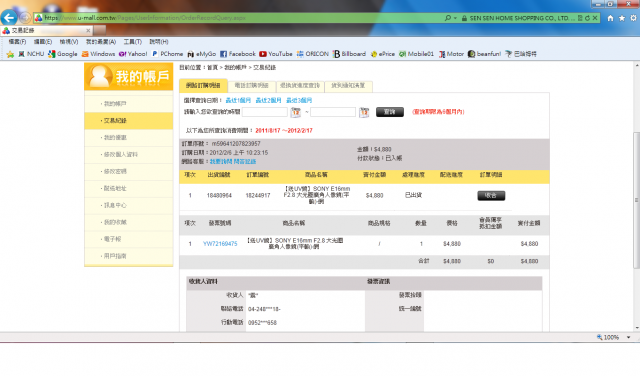Screen dimensions: 640x376
Task: Open the beanfun! bookmark
Action: (x=484, y=54)
